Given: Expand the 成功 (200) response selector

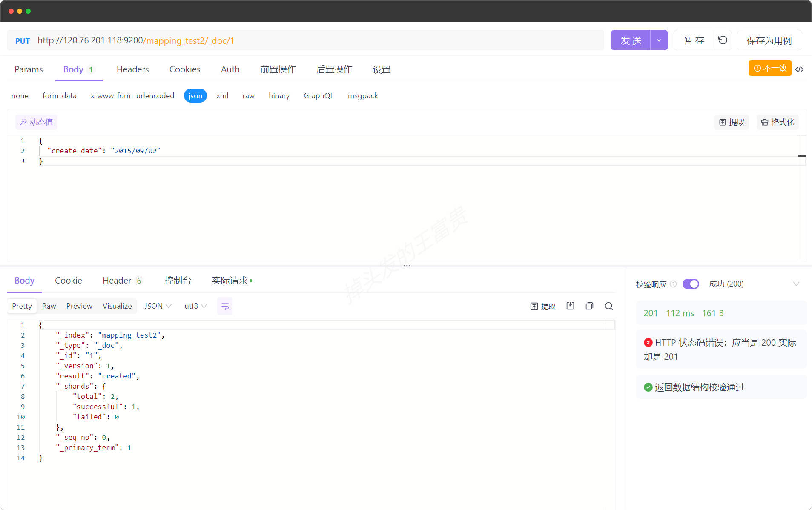Looking at the screenshot, I should [755, 284].
